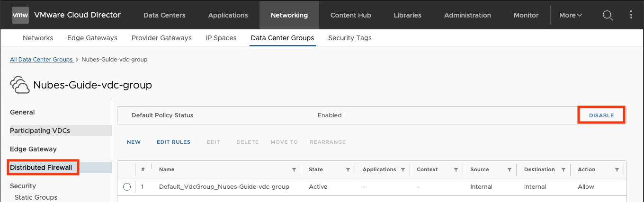Click the Security sidebar heading
Screen dimensions: 644x202
[x=23, y=186]
